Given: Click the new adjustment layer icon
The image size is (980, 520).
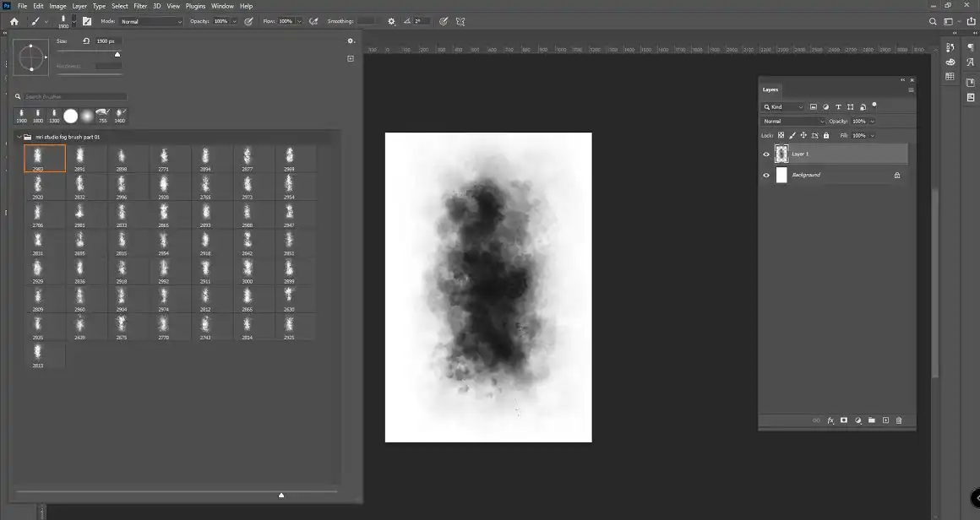Looking at the screenshot, I should click(859, 420).
